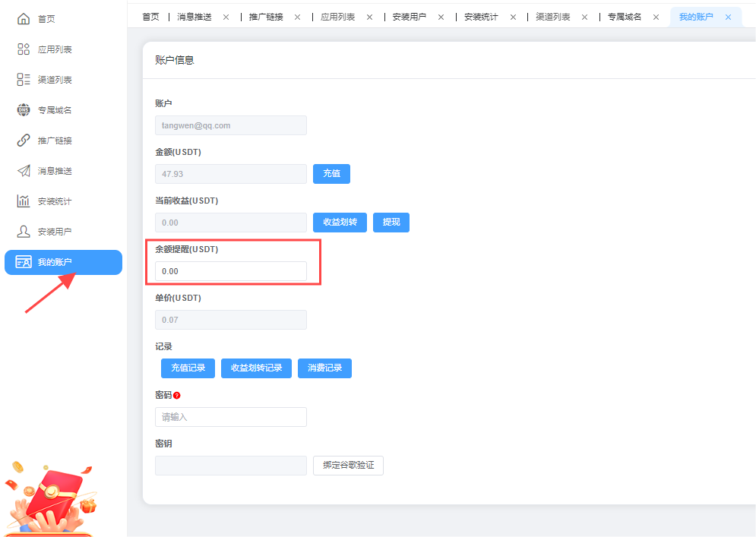Focus the 余额提醒 input field
This screenshot has width=756, height=537.
click(x=231, y=271)
